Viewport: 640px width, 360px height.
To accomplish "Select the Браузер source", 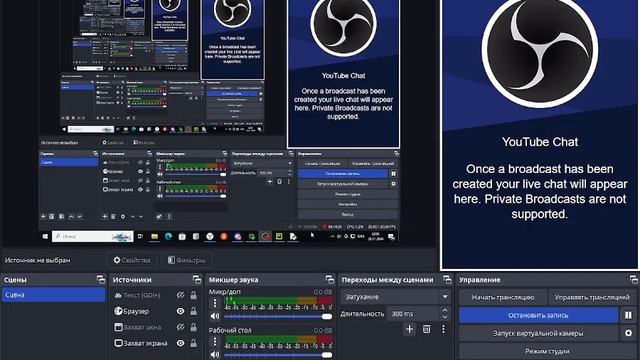I will pos(136,311).
